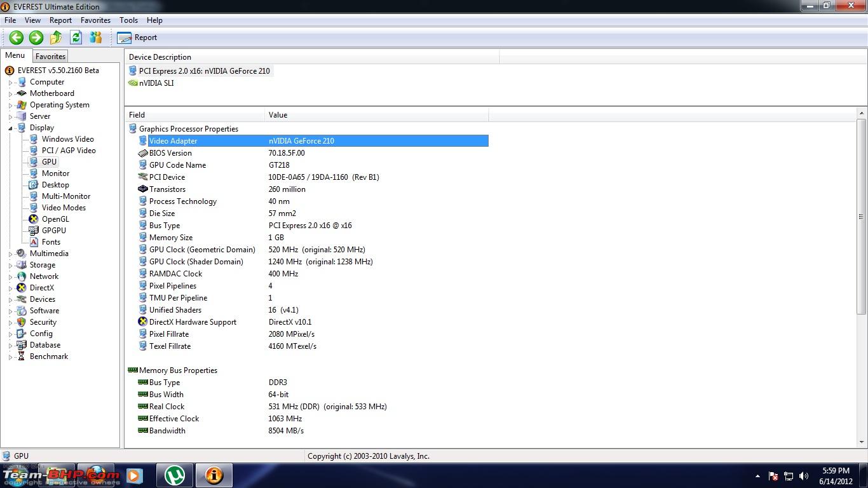Click the Storage drive icon in tree
The height and width of the screenshot is (488, 868).
[22, 265]
